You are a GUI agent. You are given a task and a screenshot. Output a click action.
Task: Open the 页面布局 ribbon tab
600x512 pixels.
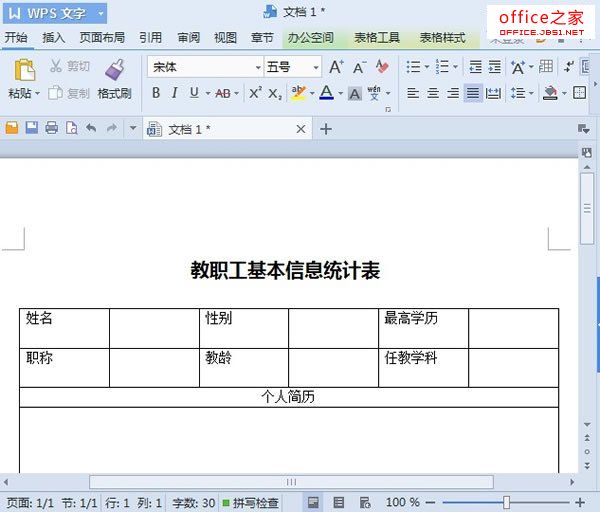[x=102, y=38]
